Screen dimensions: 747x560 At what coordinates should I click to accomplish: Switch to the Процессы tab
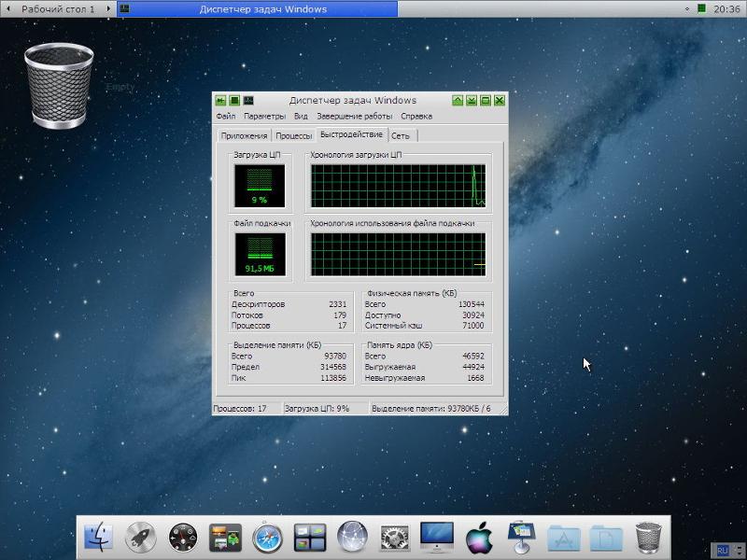click(x=294, y=135)
